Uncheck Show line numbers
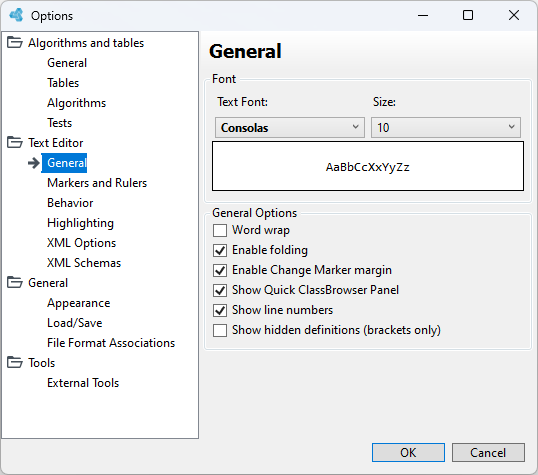This screenshot has width=538, height=475. pos(220,311)
